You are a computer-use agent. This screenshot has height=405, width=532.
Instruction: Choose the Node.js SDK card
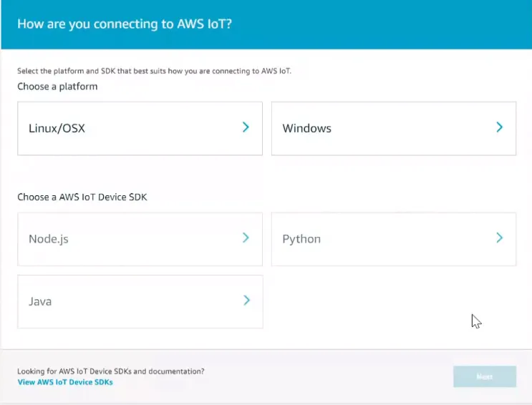(x=140, y=239)
